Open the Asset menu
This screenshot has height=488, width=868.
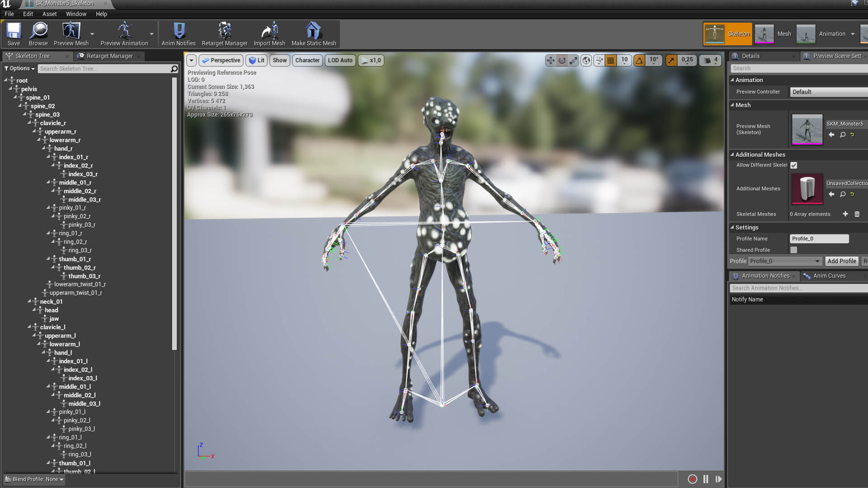tap(49, 14)
